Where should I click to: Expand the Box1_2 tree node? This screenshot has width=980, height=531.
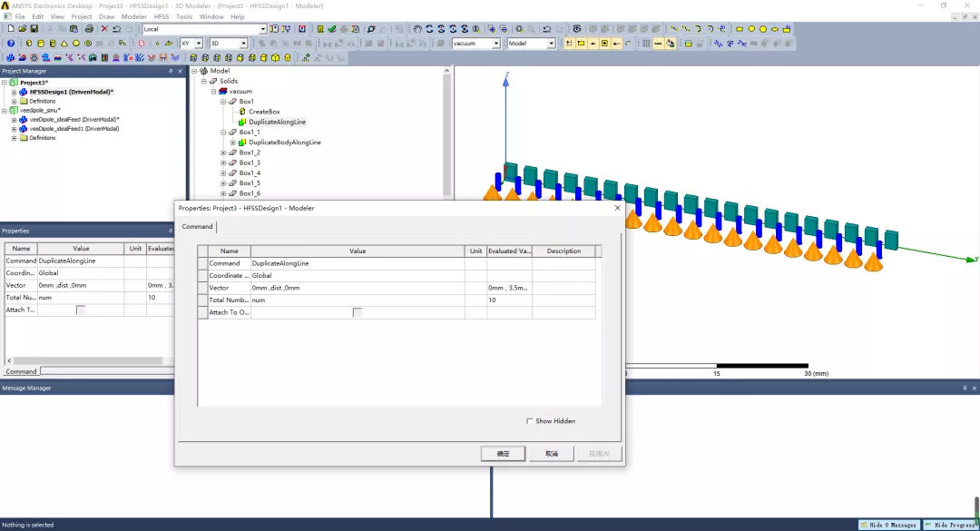point(223,152)
